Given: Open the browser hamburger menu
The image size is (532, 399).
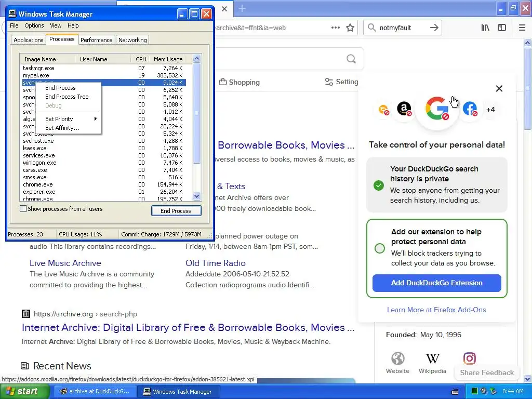Looking at the screenshot, I should (522, 28).
